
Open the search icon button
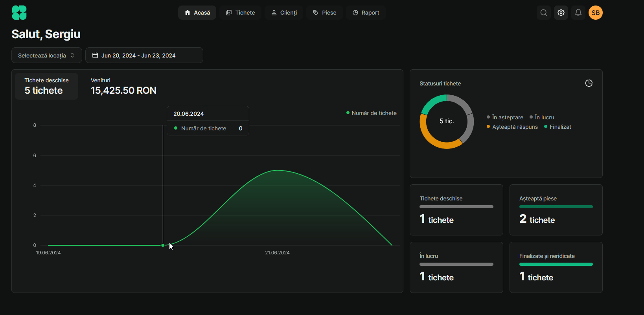(544, 13)
